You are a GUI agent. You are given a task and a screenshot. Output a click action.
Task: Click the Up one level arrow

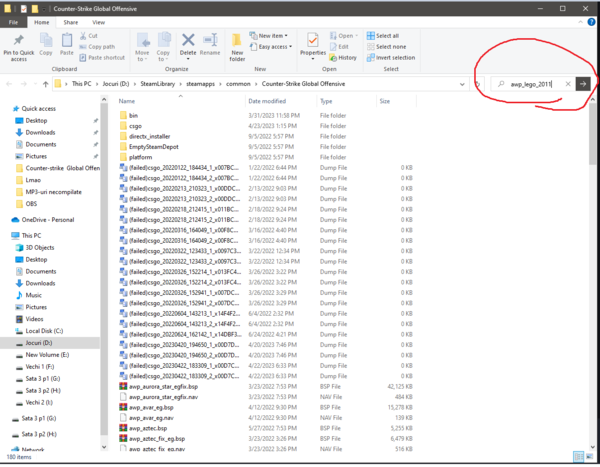point(46,84)
